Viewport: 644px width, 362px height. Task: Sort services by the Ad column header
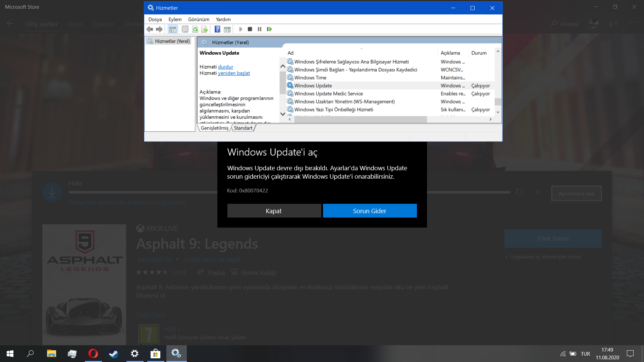[x=362, y=53]
